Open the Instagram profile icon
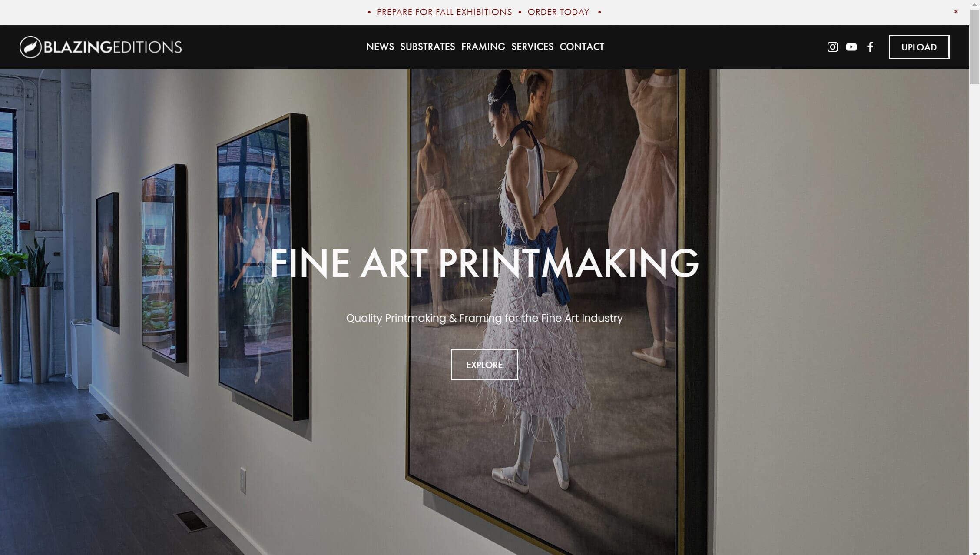This screenshot has height=555, width=980. click(x=832, y=47)
